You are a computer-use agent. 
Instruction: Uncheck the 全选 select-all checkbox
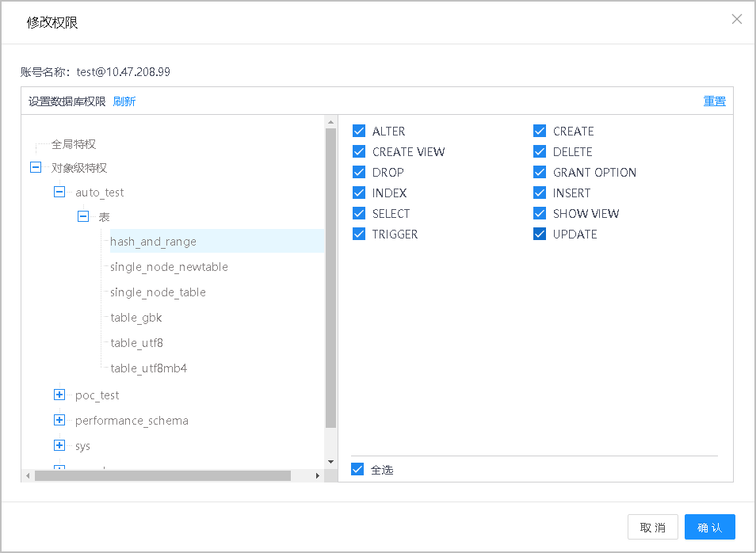click(x=357, y=470)
